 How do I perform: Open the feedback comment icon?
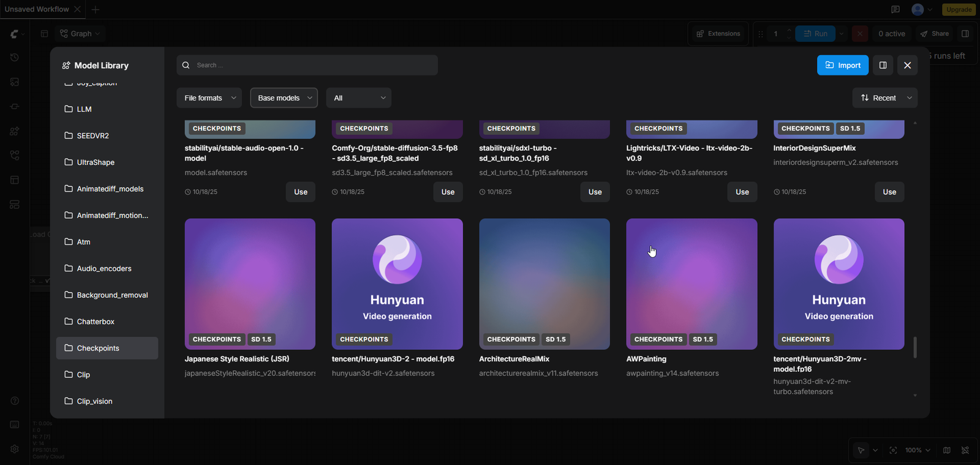pyautogui.click(x=895, y=9)
